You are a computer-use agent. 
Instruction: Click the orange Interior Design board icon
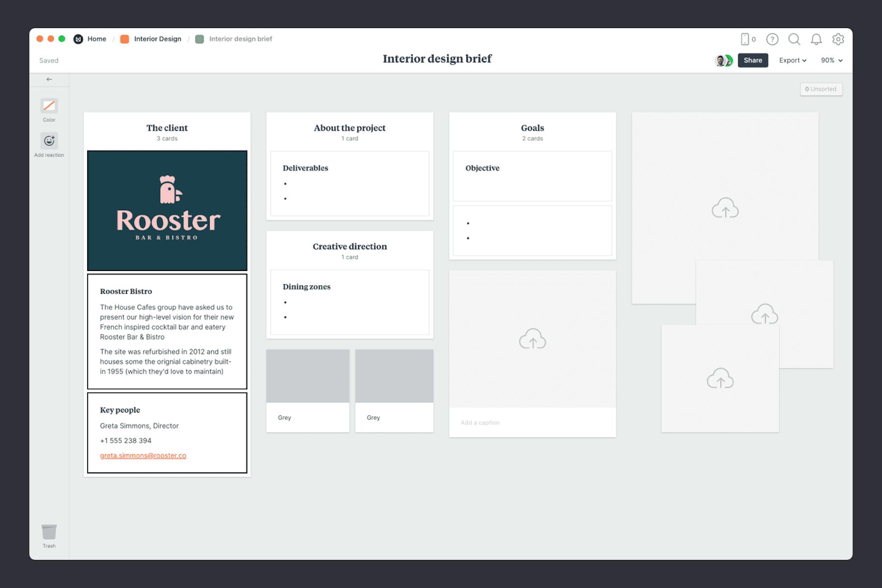click(x=124, y=39)
